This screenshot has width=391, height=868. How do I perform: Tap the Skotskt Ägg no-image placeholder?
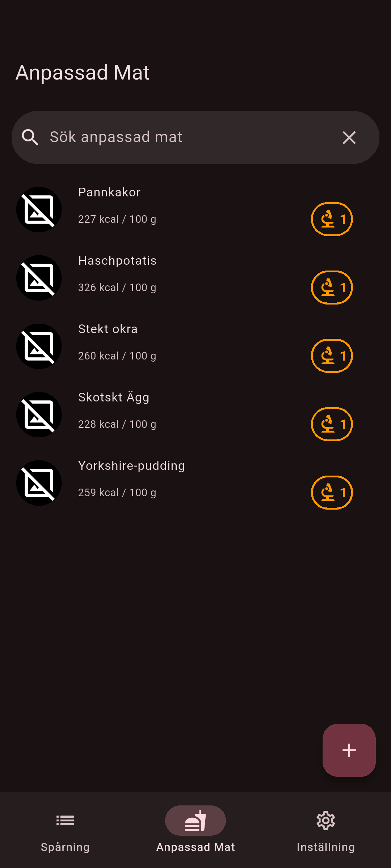click(x=39, y=415)
